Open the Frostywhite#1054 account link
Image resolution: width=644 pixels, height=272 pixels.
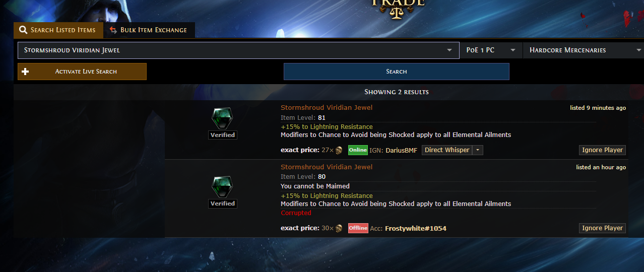416,229
